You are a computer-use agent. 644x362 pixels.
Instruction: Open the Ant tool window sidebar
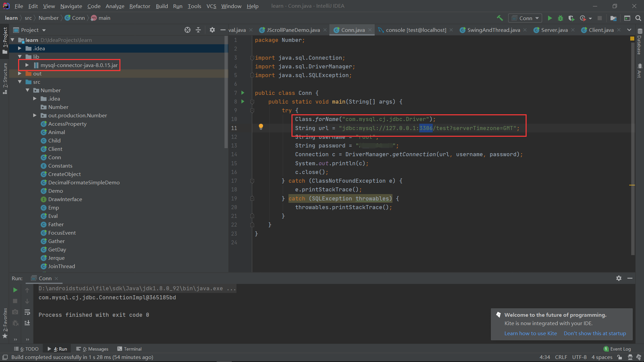[x=640, y=70]
